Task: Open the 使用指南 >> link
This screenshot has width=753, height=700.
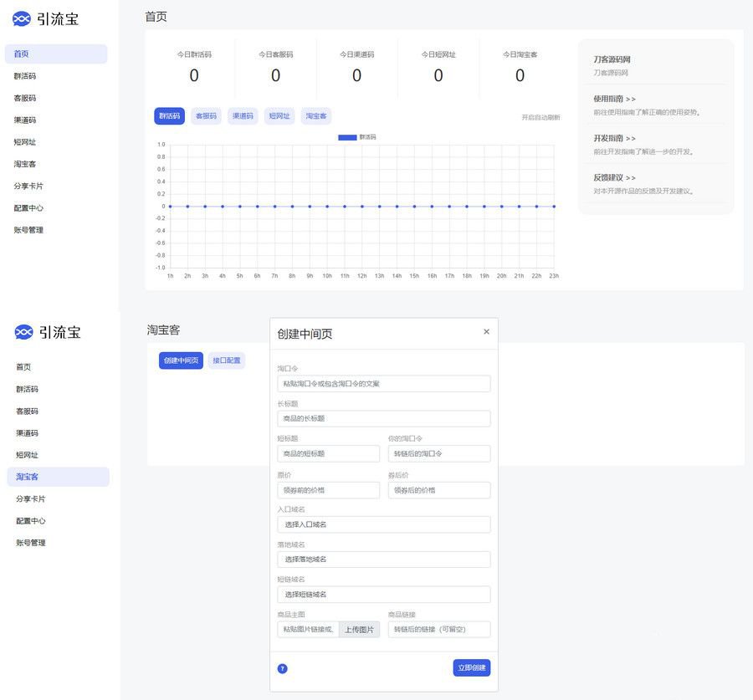Action: tap(614, 99)
